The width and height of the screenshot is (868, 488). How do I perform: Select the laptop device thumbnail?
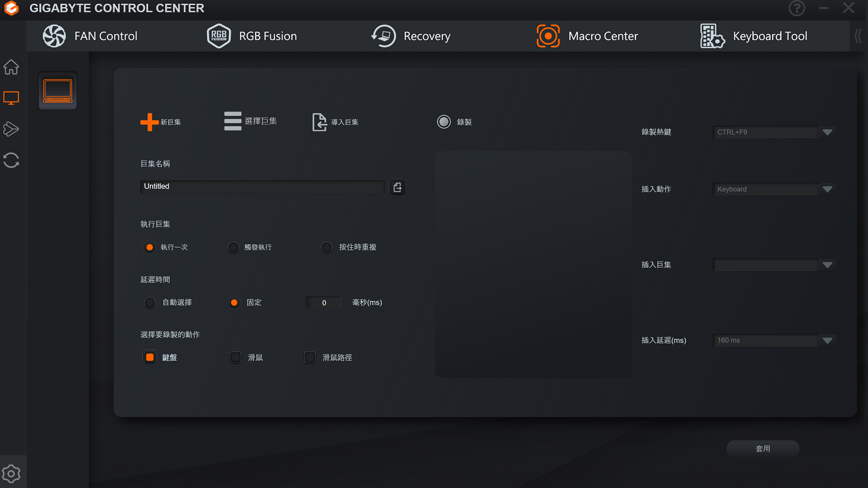pos(58,91)
